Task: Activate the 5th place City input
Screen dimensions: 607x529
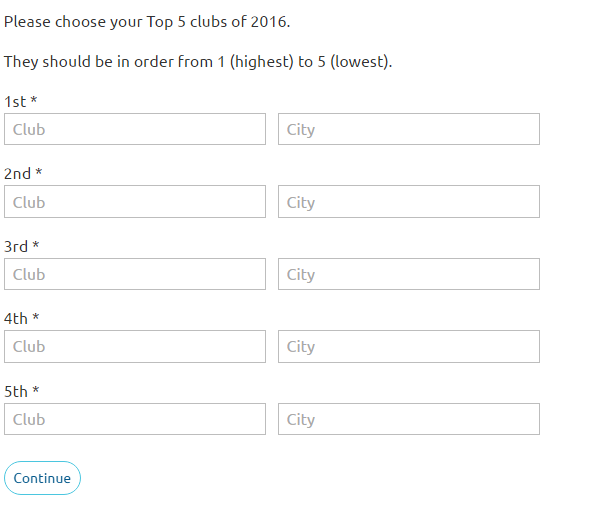Action: (x=408, y=419)
